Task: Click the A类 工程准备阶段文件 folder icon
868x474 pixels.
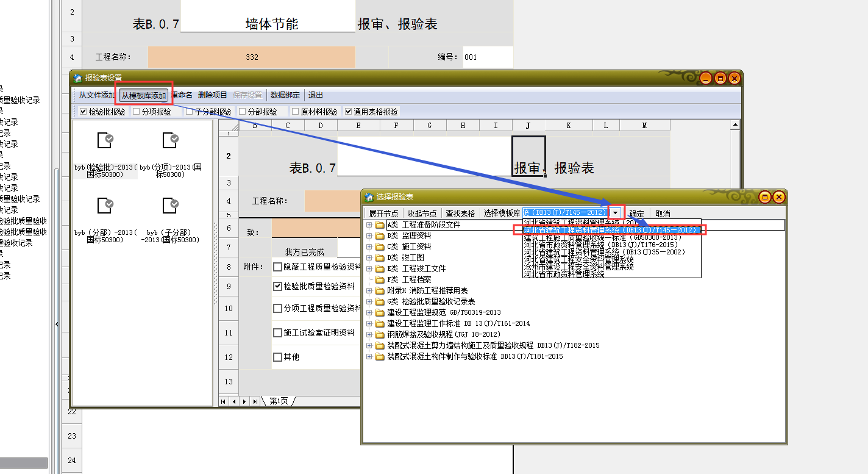Action: click(380, 225)
